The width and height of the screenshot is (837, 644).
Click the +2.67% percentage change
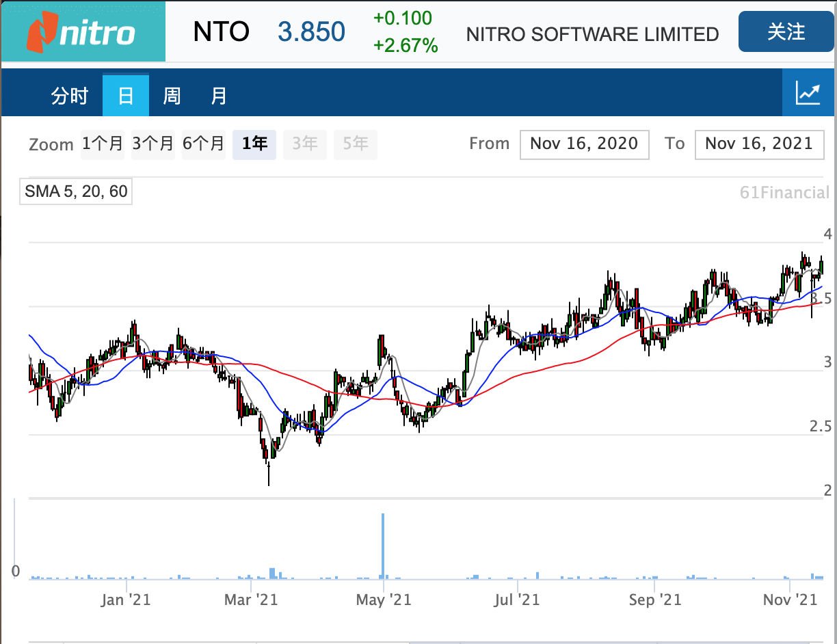(406, 46)
